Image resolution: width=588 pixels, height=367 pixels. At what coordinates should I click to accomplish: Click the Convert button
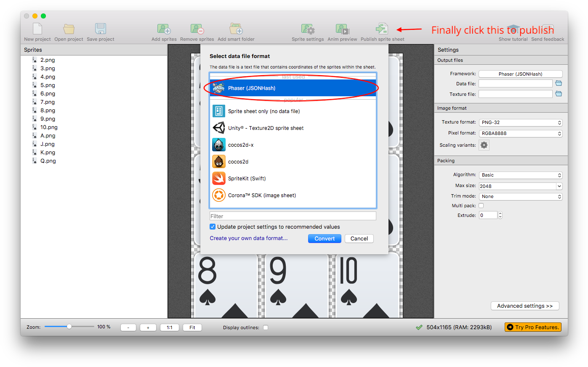325,238
